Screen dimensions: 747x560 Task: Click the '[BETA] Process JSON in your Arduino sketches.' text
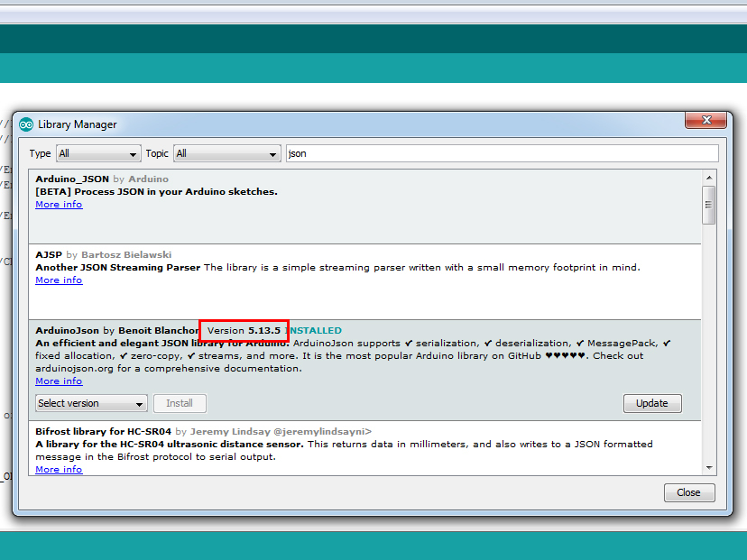pyautogui.click(x=156, y=192)
